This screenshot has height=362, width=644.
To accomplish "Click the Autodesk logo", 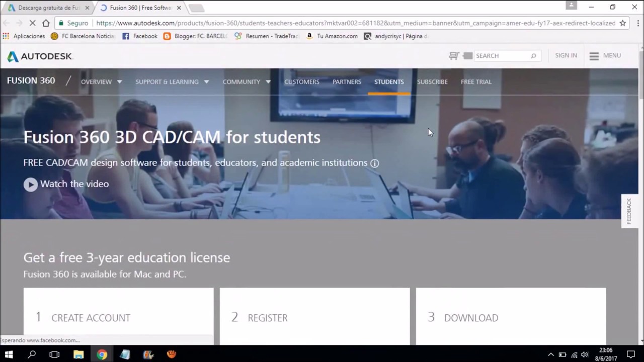I will tap(40, 56).
